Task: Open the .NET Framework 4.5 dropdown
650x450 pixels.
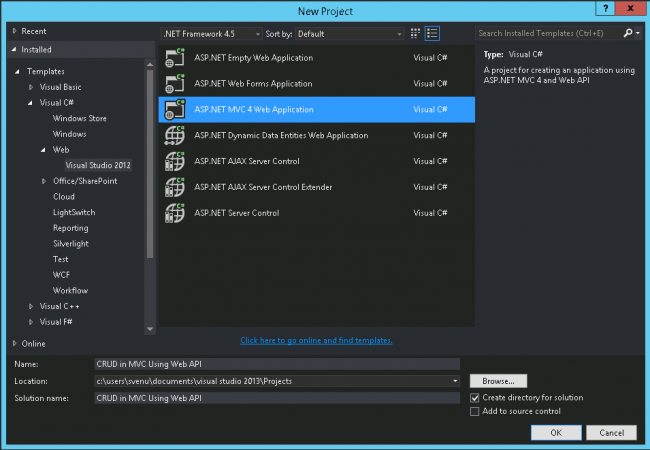Action: pos(211,34)
